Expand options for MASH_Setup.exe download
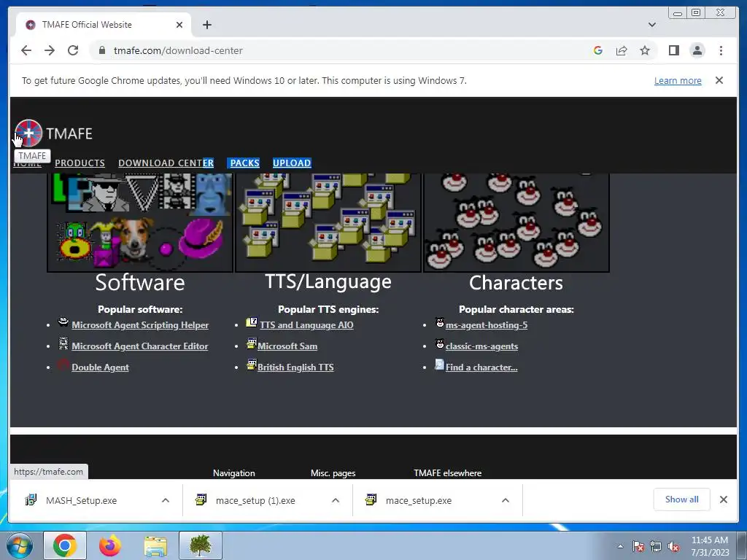This screenshot has width=747, height=560. click(x=166, y=500)
